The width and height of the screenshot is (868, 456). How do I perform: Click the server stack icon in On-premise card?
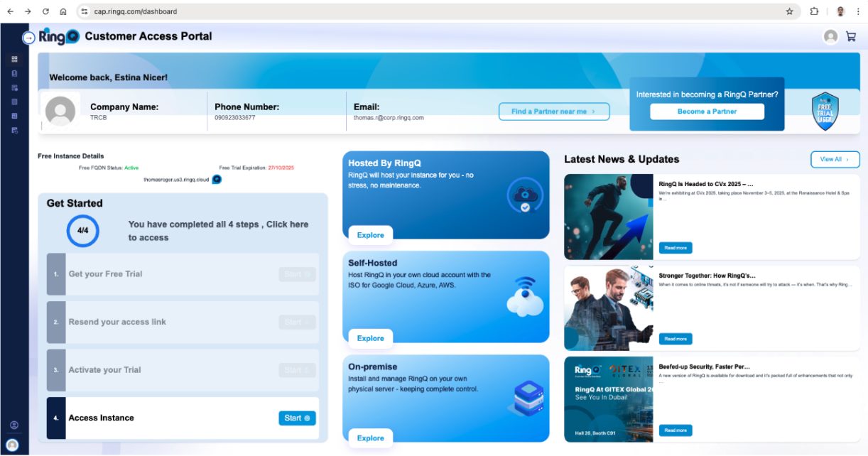[x=526, y=398]
